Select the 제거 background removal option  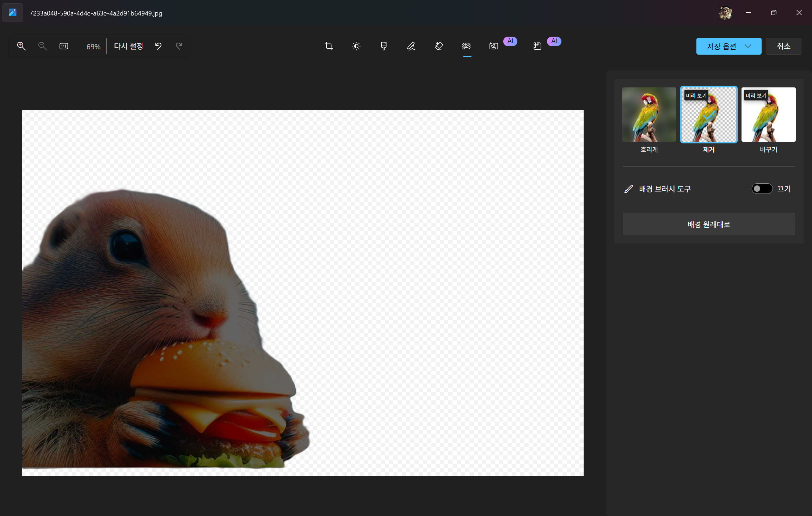pyautogui.click(x=708, y=115)
